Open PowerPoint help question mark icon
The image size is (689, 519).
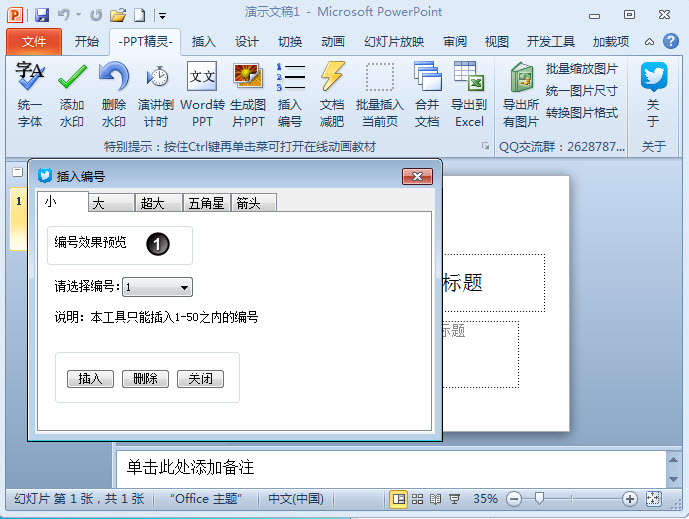[671, 41]
